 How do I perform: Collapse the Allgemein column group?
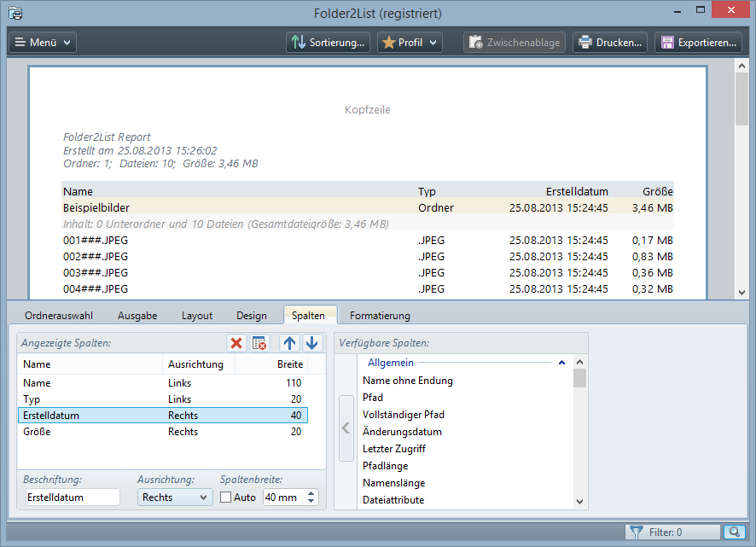click(x=561, y=364)
